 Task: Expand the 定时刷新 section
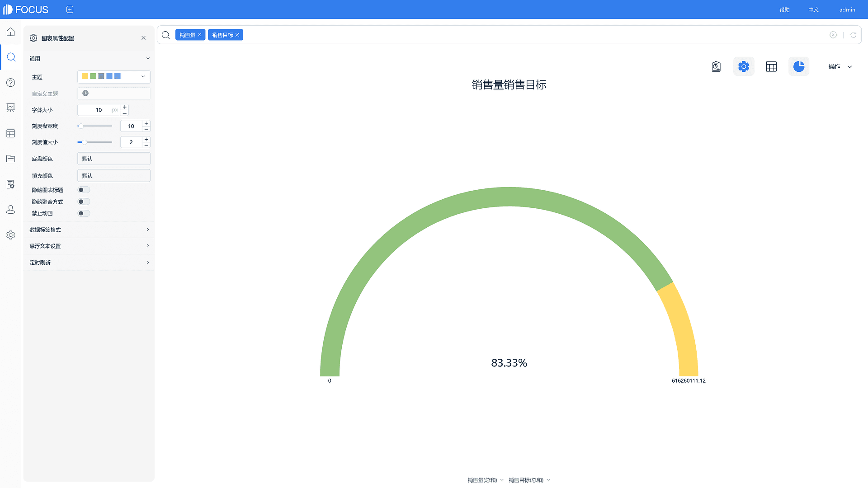89,262
